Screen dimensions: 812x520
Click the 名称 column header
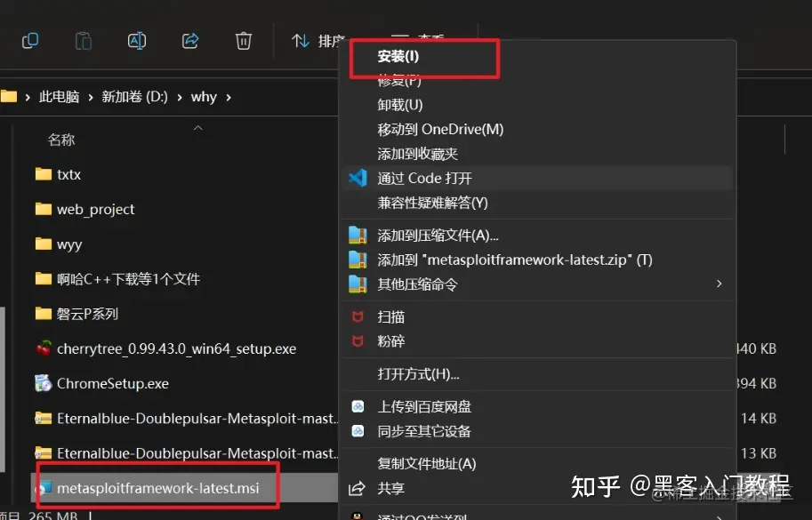coord(61,140)
